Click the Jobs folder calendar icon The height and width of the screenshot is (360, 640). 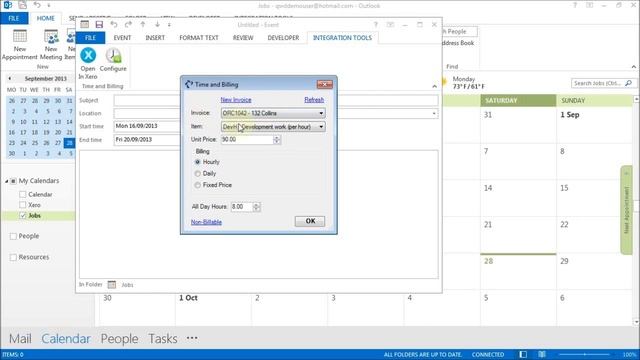[111, 284]
